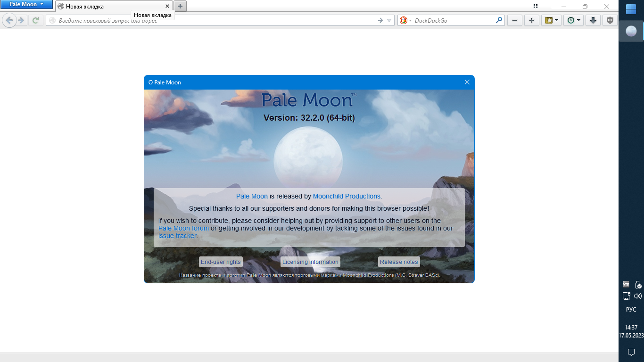Viewport: 644px width, 362px height.
Task: Click the Forward navigation arrow
Action: (x=21, y=20)
